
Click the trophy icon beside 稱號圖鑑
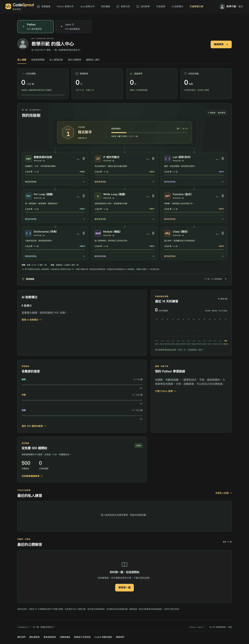click(23, 279)
